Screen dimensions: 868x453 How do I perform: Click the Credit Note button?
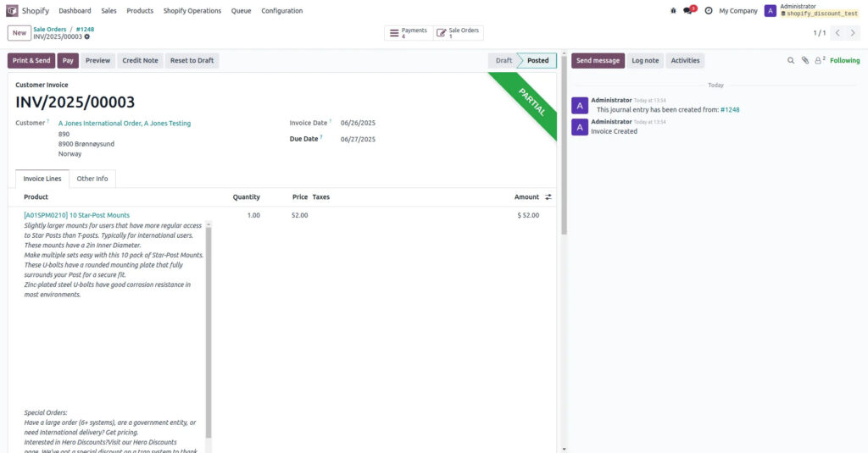140,61
